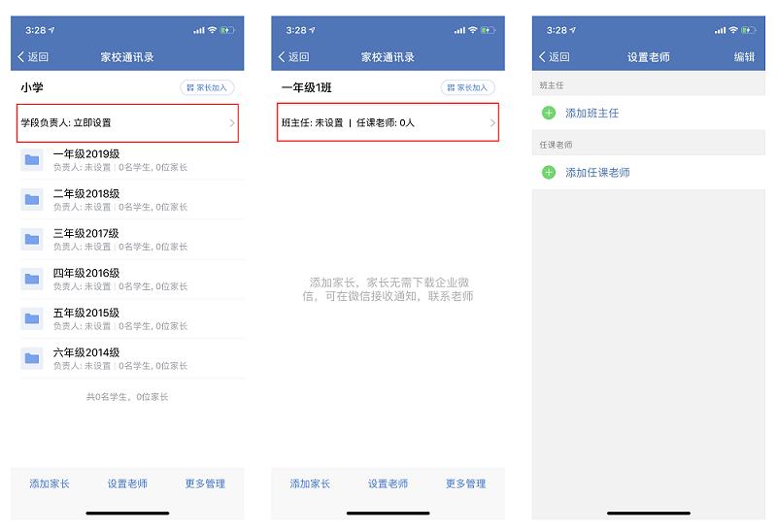This screenshot has height=532, width=777.
Task: Tap green plus icon beside 添加任课老师
Action: tap(549, 173)
